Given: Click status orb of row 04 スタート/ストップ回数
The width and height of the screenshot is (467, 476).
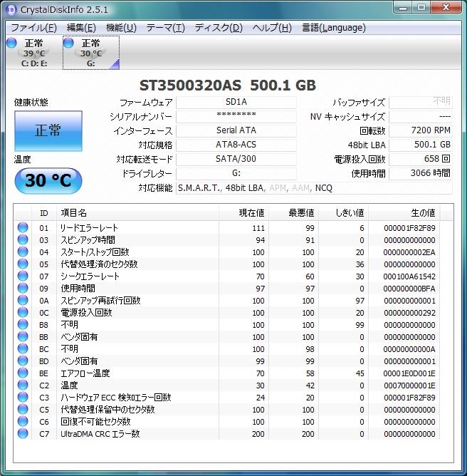Looking at the screenshot, I should click(x=23, y=252).
